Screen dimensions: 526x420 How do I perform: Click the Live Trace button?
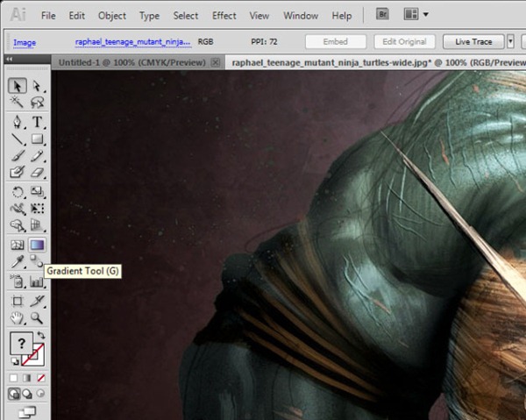[473, 41]
